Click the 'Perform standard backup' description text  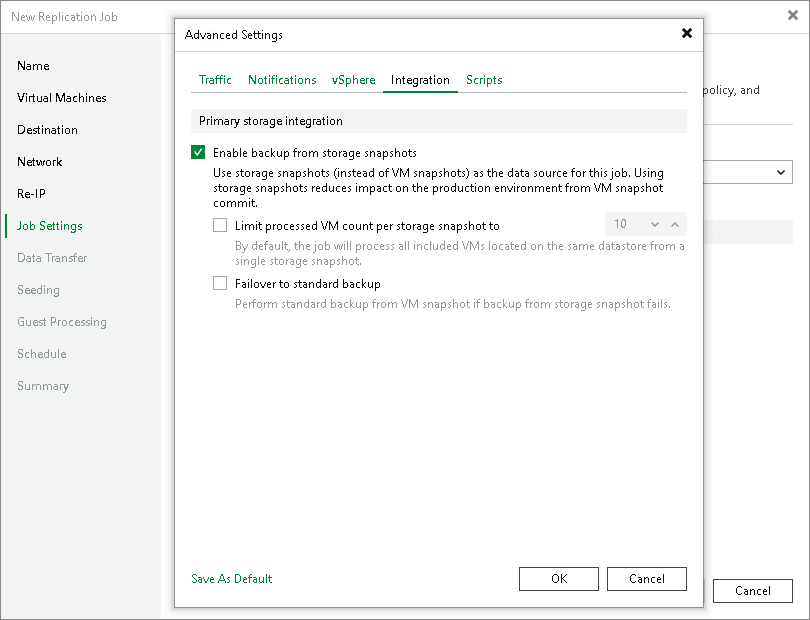point(453,304)
